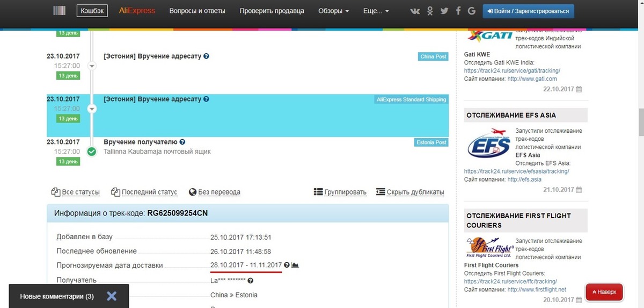Image resolution: width=644 pixels, height=308 pixels.
Task: Toggle Без перевода option
Action: click(x=215, y=192)
